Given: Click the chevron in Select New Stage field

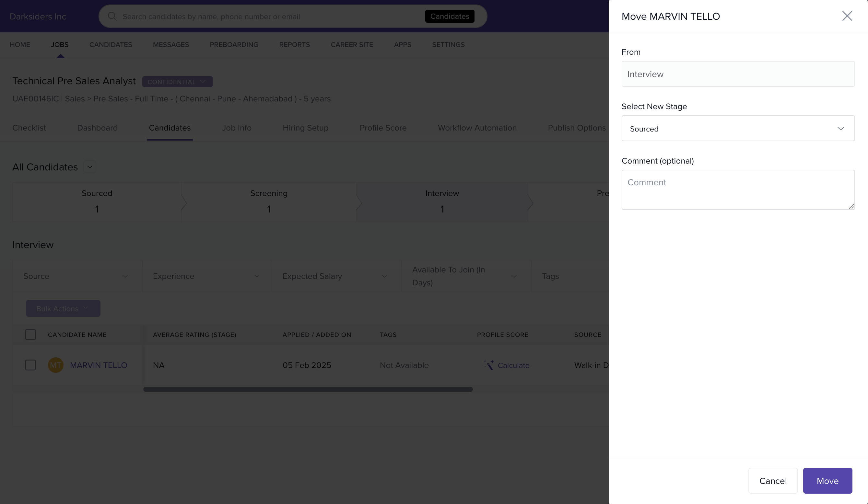Looking at the screenshot, I should click(840, 128).
